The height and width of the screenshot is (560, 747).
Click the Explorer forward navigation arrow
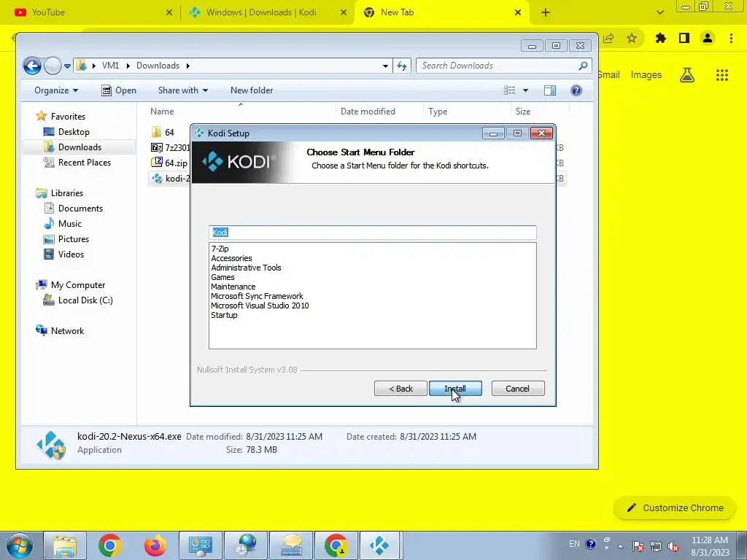click(x=53, y=66)
